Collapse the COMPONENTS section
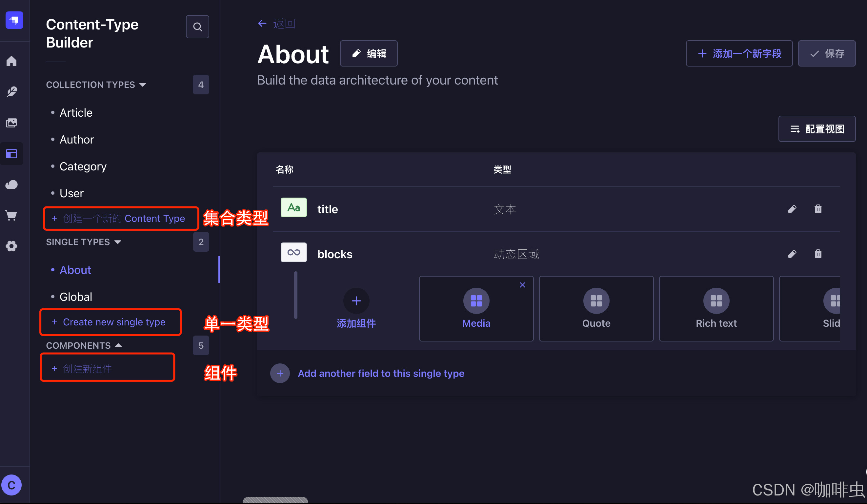 (x=119, y=345)
